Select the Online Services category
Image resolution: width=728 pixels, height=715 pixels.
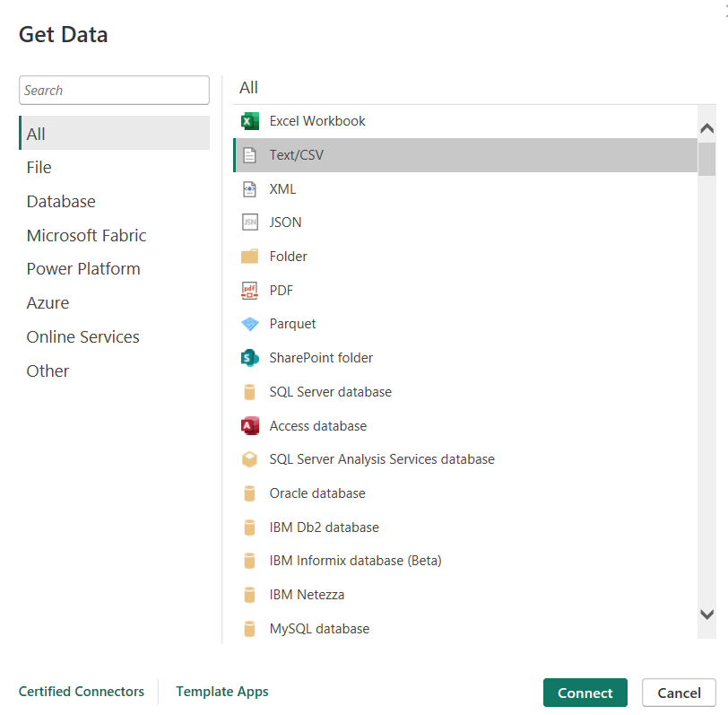(x=82, y=336)
